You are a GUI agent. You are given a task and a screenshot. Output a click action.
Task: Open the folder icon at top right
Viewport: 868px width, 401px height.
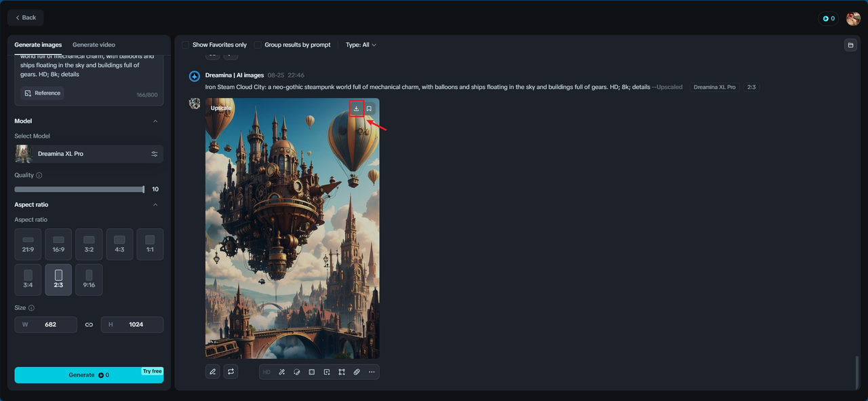(850, 45)
